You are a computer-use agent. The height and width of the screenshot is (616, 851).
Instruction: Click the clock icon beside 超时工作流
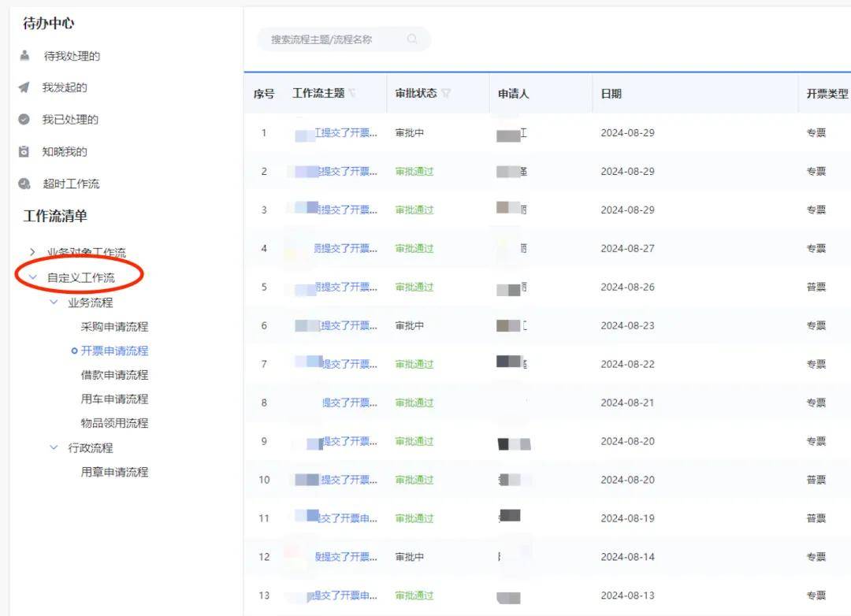(24, 184)
